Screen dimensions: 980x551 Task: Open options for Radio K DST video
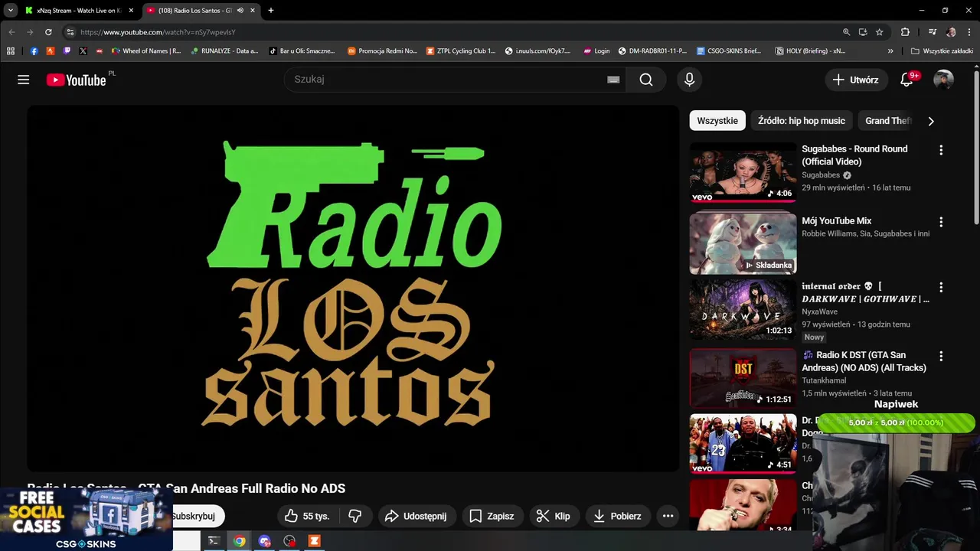coord(941,356)
